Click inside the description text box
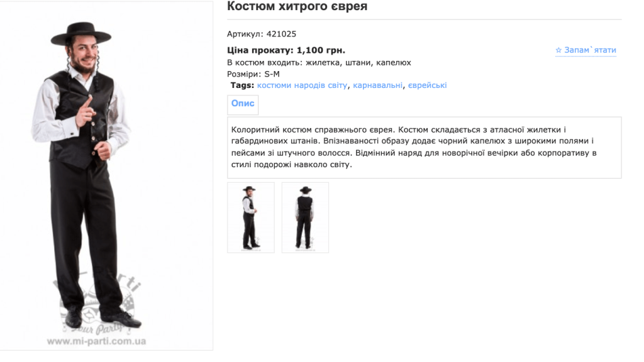Viewport: 644px width, 362px height. [425, 147]
